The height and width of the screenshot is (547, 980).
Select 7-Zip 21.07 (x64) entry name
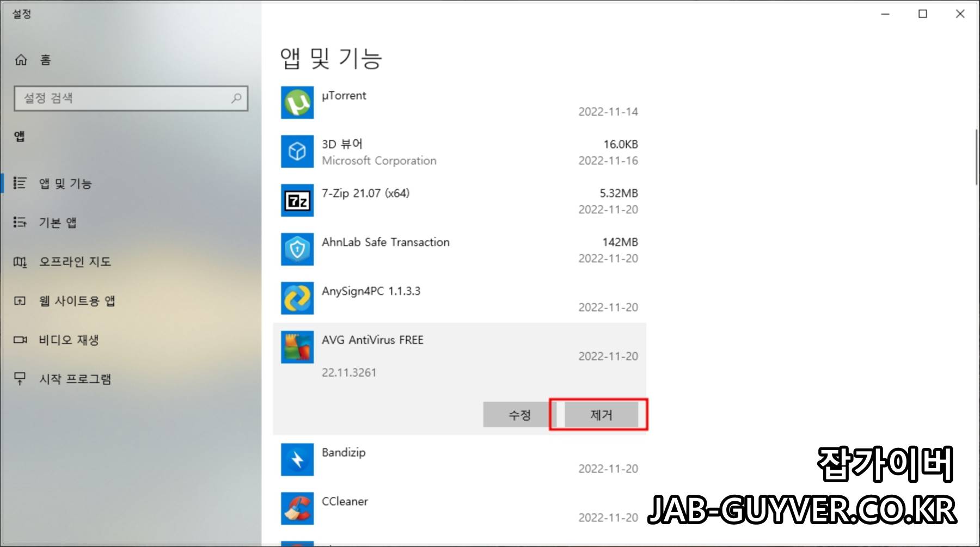click(365, 193)
